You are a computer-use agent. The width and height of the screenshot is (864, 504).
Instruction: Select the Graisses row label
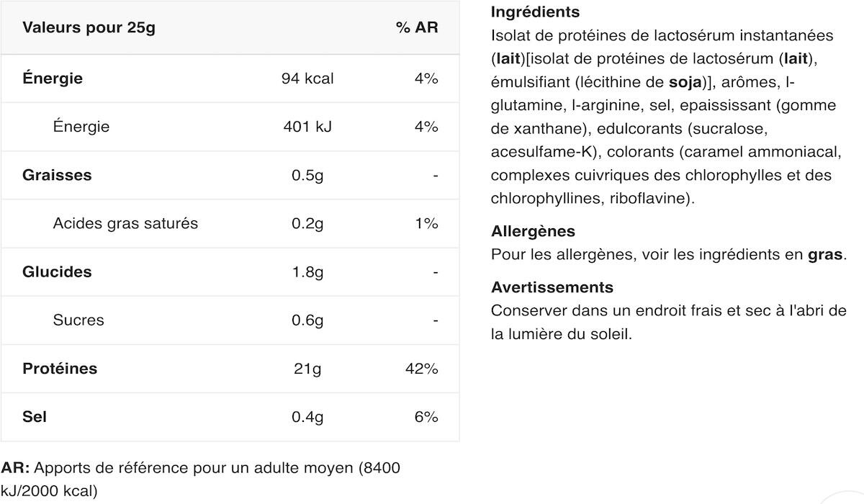[57, 175]
